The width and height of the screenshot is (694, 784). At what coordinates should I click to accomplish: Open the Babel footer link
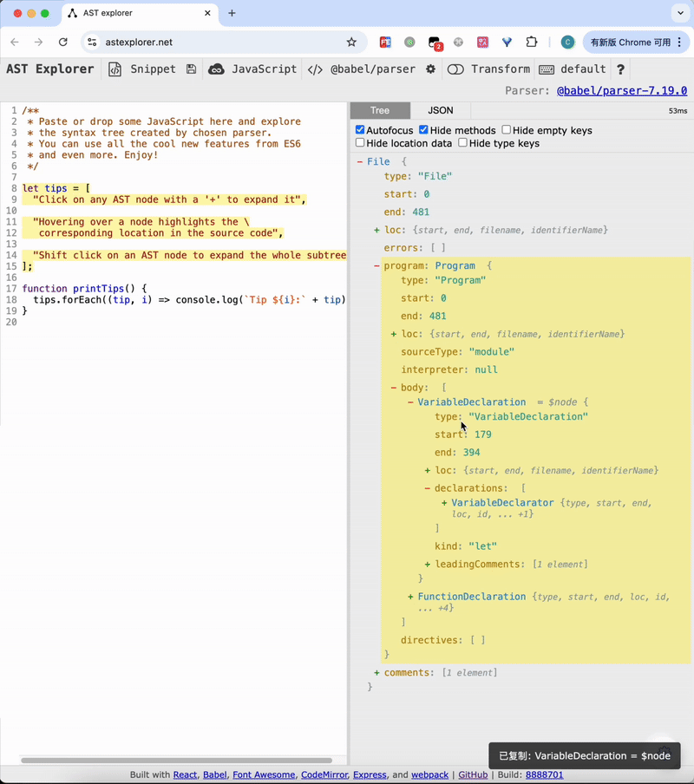pyautogui.click(x=215, y=774)
